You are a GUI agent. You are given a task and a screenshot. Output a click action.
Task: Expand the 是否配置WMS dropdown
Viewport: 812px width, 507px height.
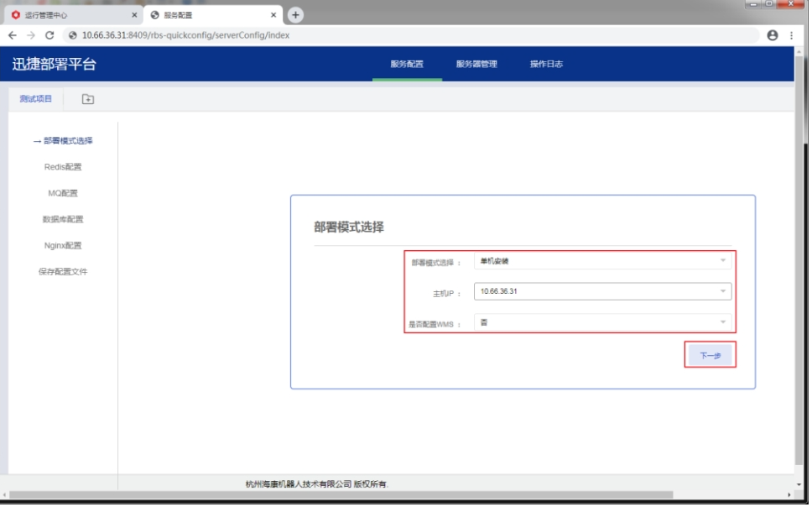pyautogui.click(x=602, y=322)
